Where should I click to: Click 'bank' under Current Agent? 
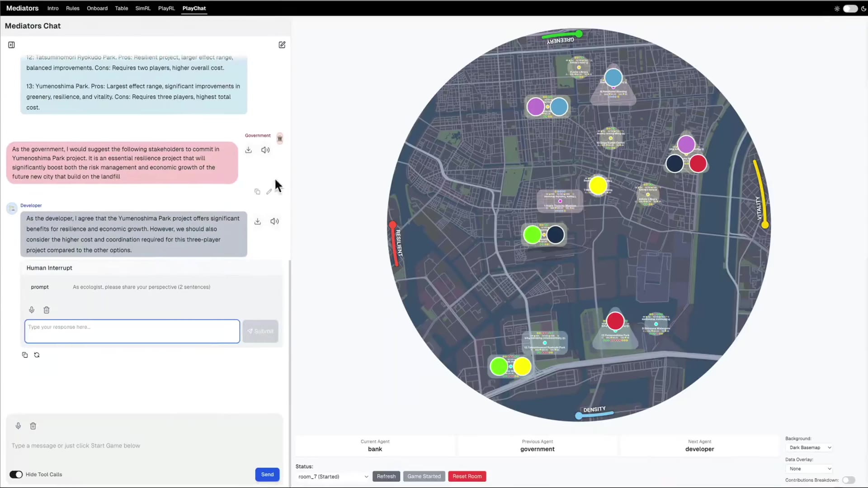(x=375, y=449)
